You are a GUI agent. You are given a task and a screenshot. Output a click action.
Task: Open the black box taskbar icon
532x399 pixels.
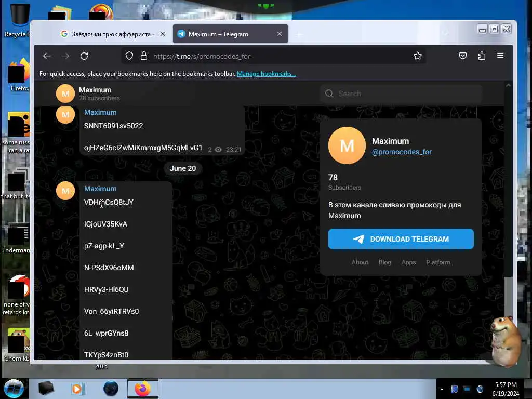pyautogui.click(x=46, y=389)
